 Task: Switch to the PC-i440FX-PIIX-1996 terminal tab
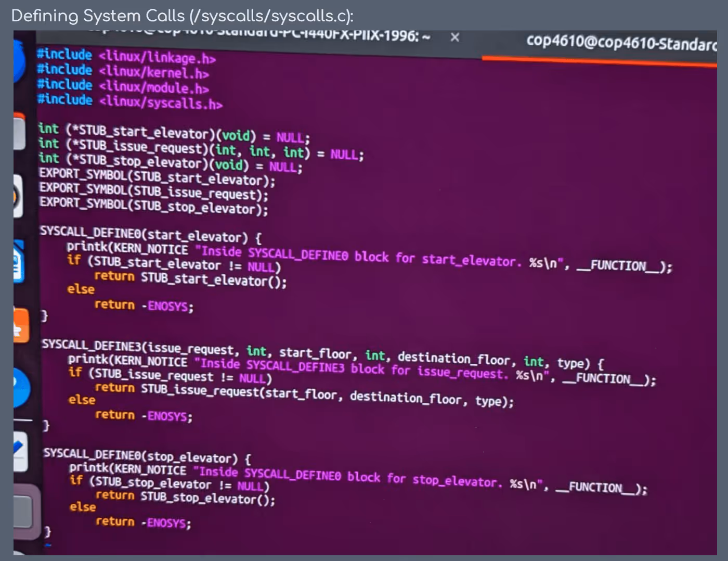tap(312, 35)
